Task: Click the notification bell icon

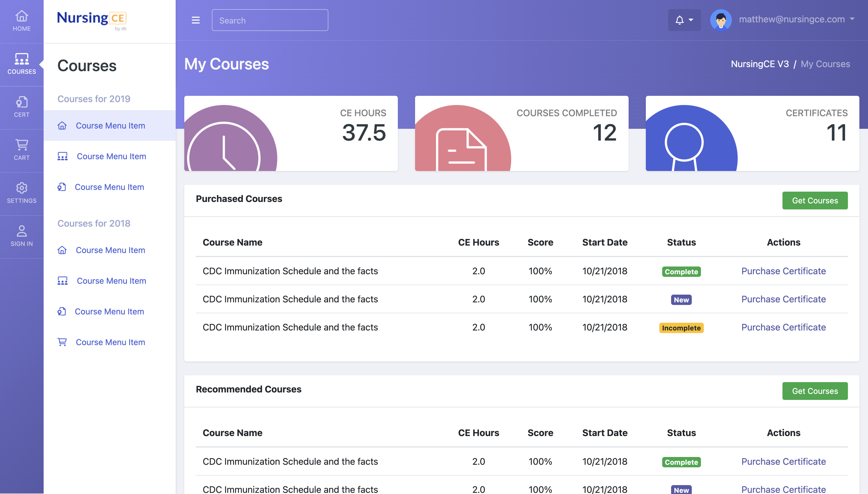Action: tap(679, 20)
